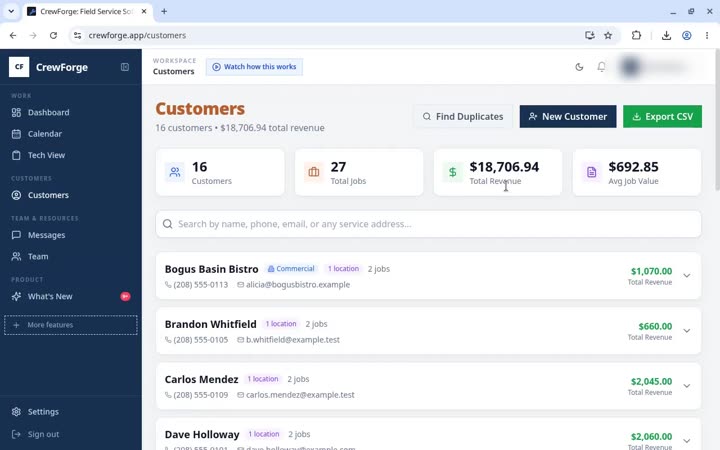Open browser extensions puzzle icon
This screenshot has height=450, width=720.
[636, 35]
